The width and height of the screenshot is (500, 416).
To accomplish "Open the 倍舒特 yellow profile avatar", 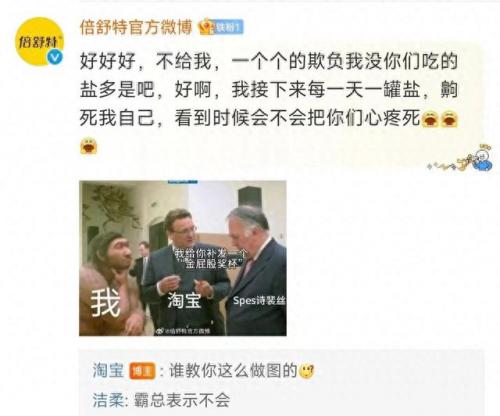I will click(x=39, y=41).
